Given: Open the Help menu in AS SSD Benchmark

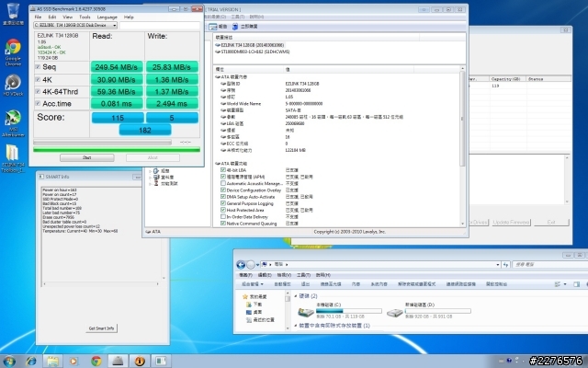Looking at the screenshot, I should (129, 17).
